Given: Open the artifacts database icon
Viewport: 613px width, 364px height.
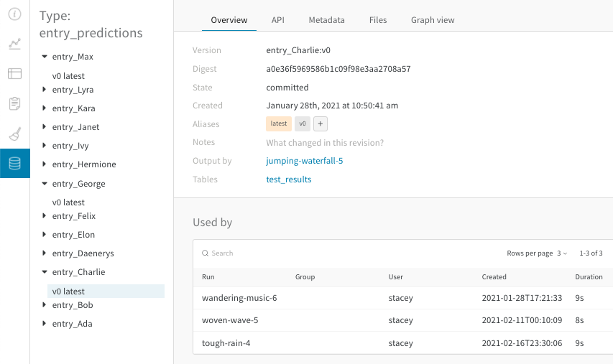Looking at the screenshot, I should click(15, 163).
